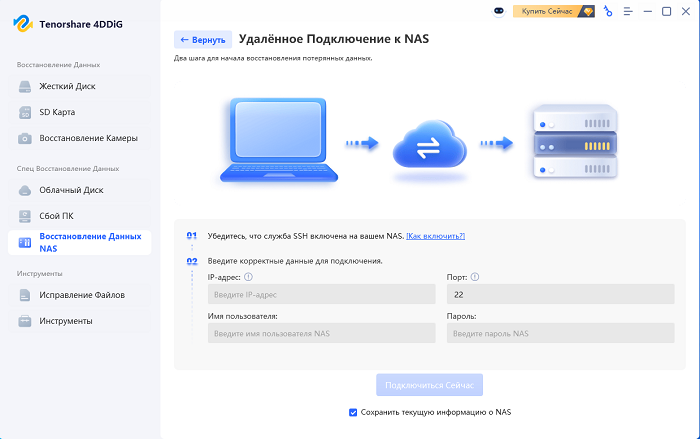Click the Порт field showing 22

tap(560, 294)
